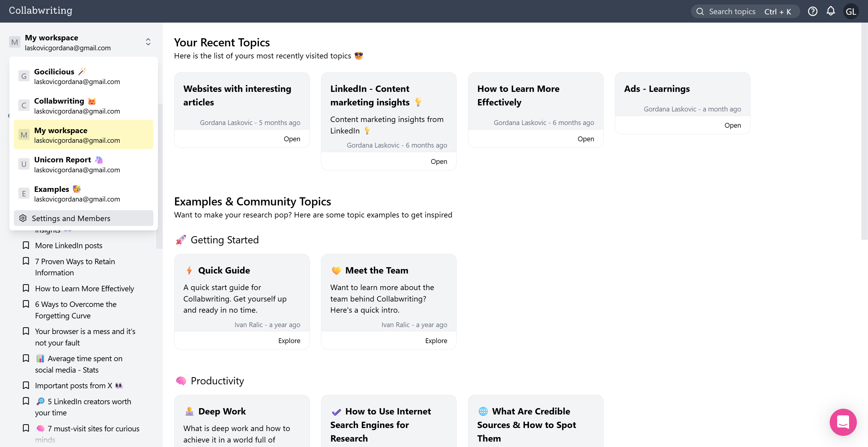Screen dimensions: 868x447
Task: Click the Examples & Community Topics heading
Action: pos(252,202)
